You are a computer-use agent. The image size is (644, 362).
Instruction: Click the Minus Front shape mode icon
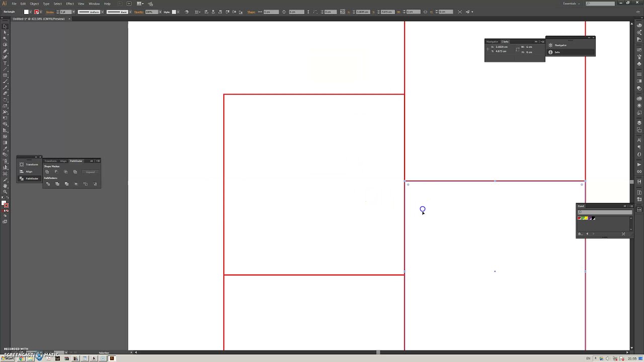pyautogui.click(x=56, y=172)
